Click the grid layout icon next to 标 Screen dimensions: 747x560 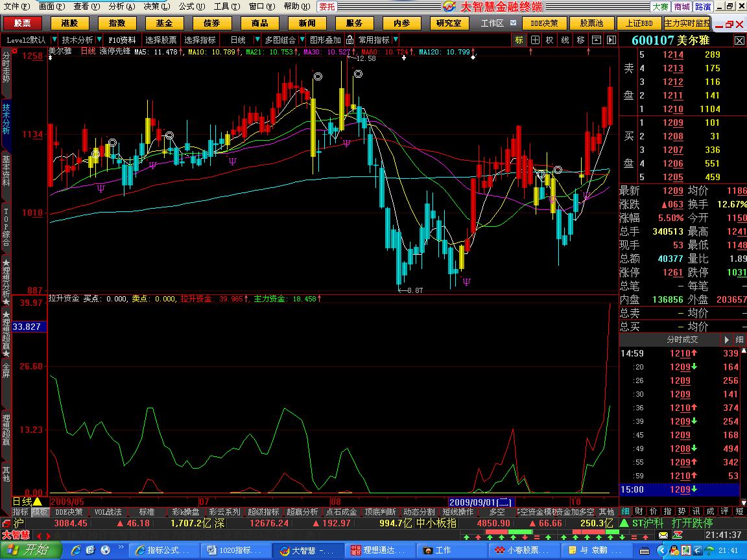[535, 40]
